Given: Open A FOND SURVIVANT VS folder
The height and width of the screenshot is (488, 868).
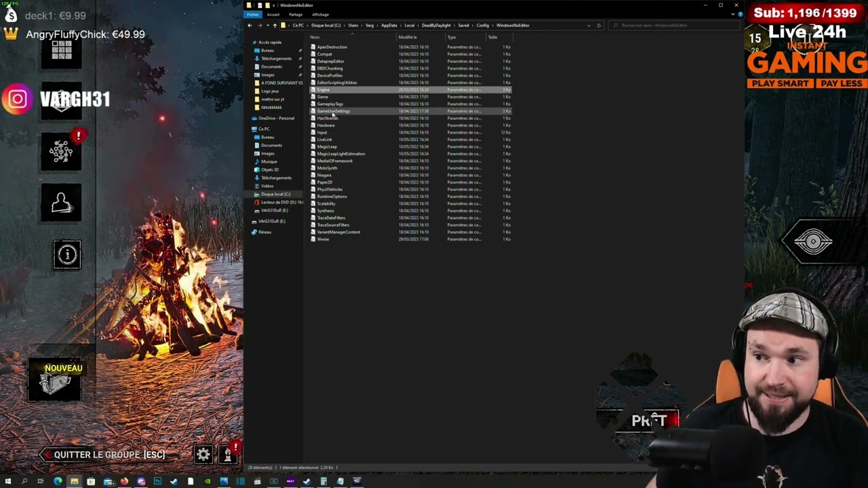Looking at the screenshot, I should pos(281,83).
